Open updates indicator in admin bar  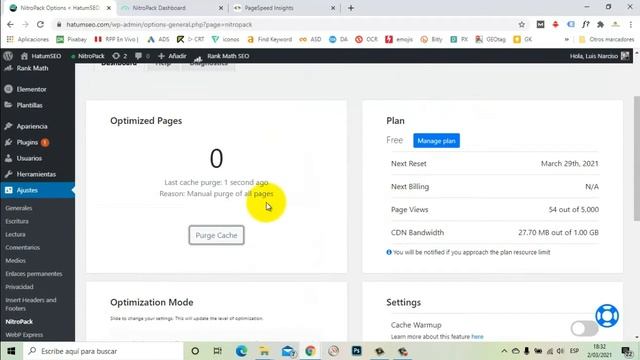click(x=120, y=56)
